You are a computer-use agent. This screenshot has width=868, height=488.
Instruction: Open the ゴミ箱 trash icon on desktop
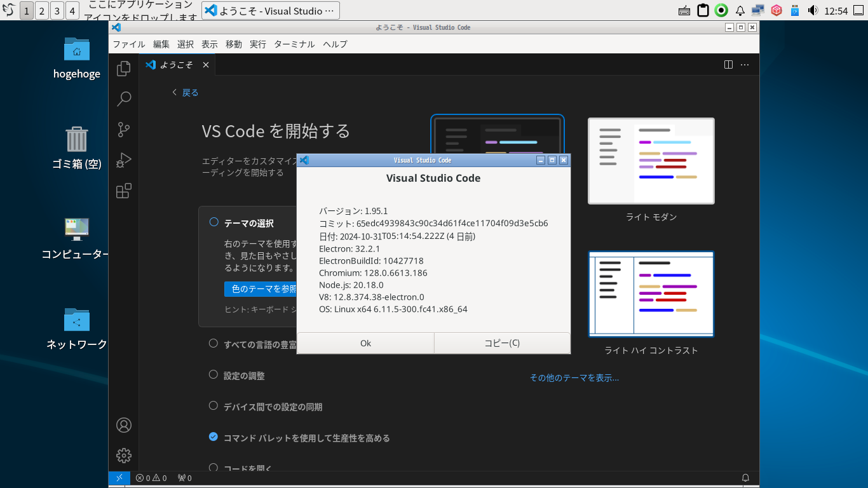coord(77,148)
